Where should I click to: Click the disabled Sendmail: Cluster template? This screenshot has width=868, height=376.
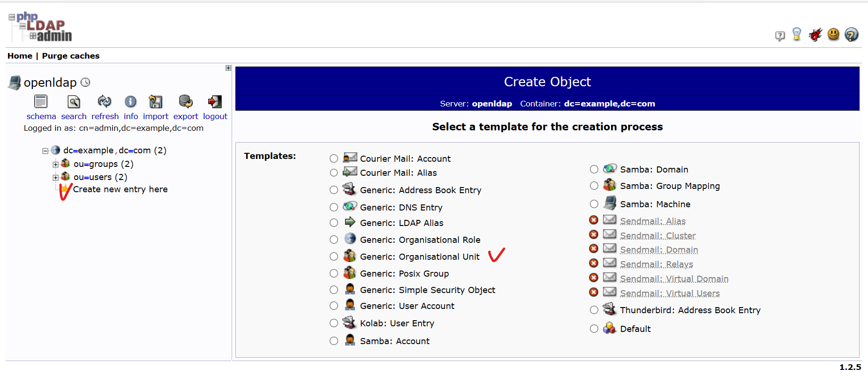(658, 236)
